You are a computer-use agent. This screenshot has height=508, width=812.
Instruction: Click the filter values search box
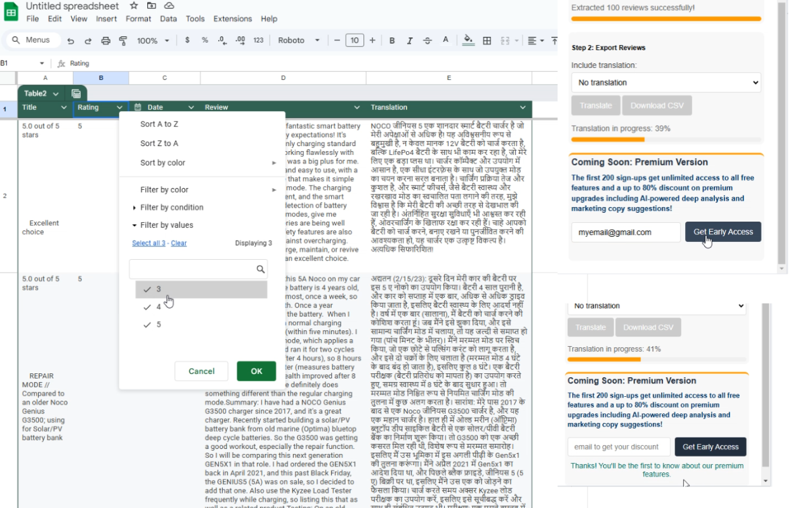(x=199, y=269)
